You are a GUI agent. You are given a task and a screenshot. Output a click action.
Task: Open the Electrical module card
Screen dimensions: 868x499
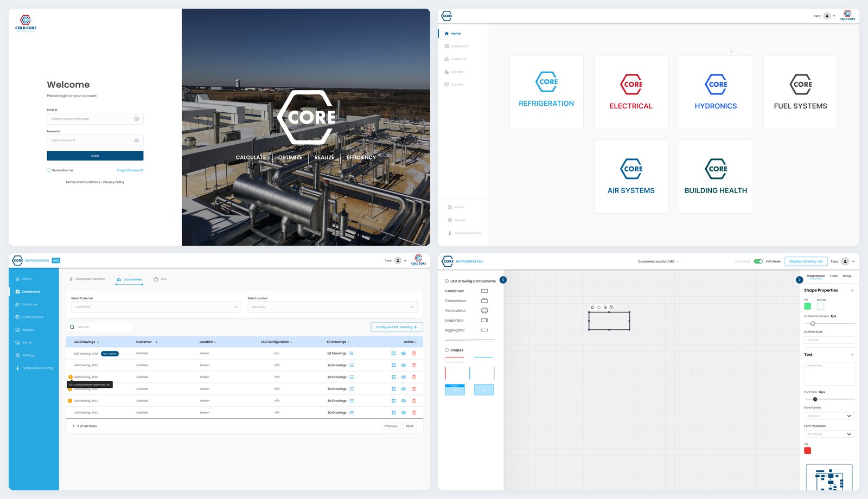click(631, 92)
